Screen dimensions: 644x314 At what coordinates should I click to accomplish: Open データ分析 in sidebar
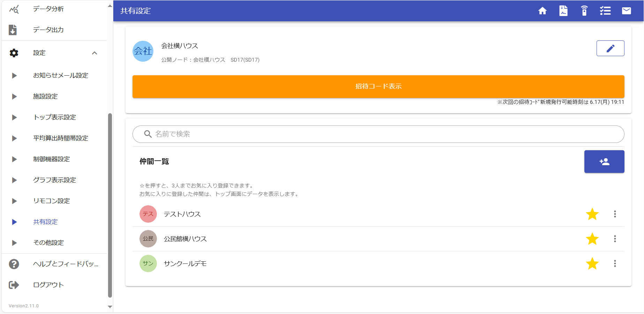click(48, 9)
